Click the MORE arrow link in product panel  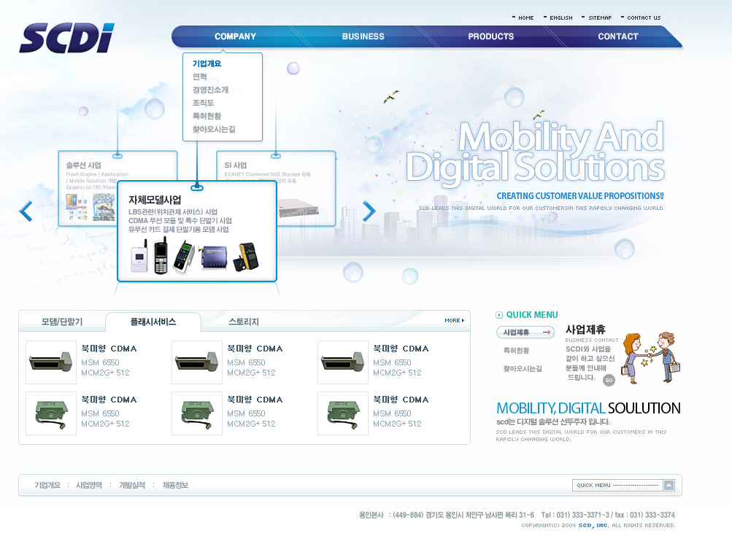coord(454,320)
